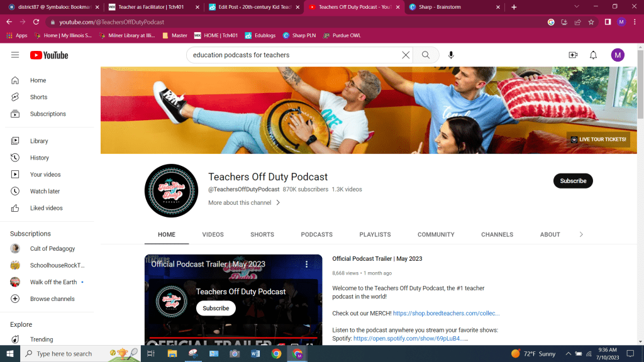
Task: Switch to the ABOUT tab
Action: [x=550, y=235]
